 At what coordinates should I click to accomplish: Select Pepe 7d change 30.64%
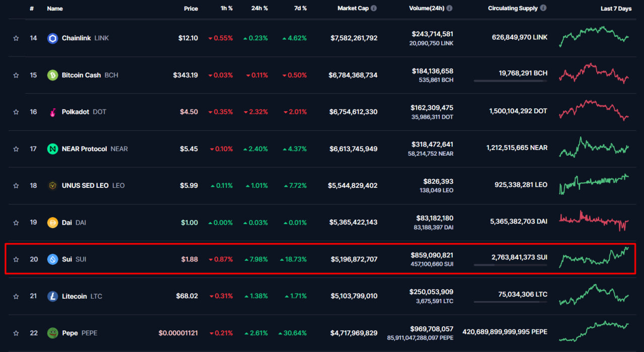[x=295, y=333]
